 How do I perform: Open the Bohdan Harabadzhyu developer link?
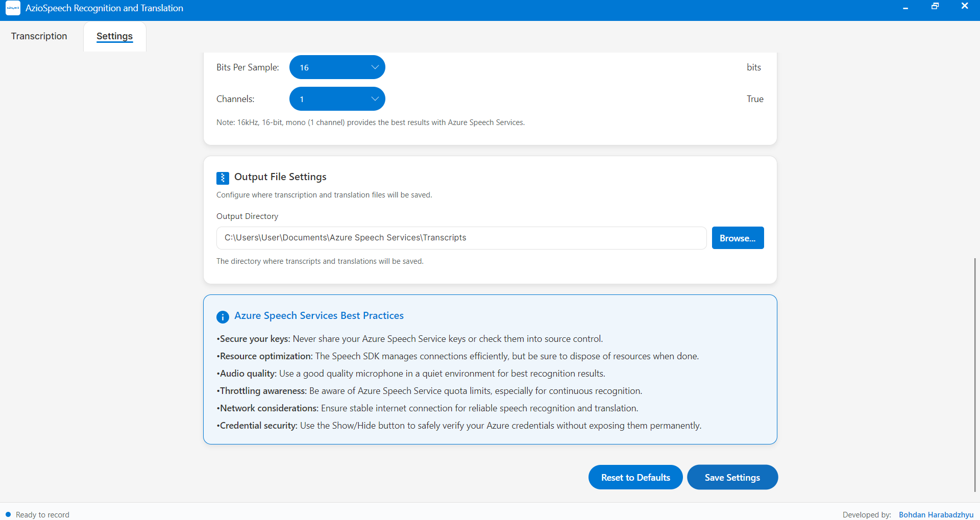tap(936, 514)
